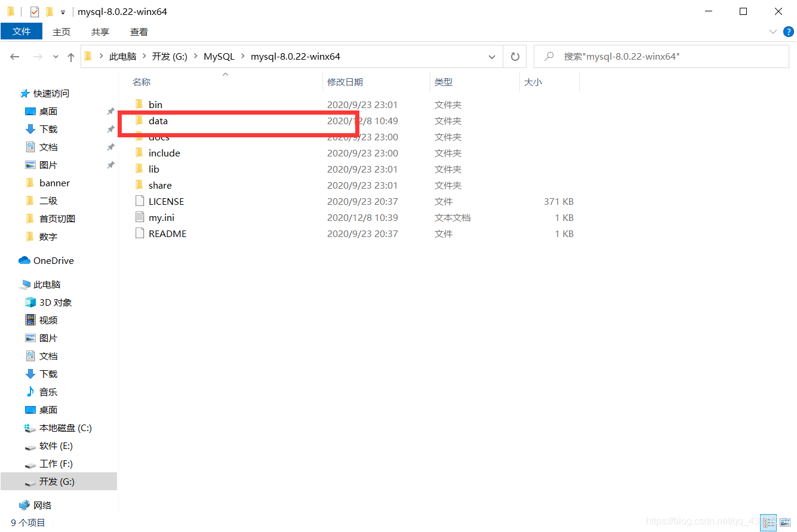Click the 2020/12/8 10:39 date of my.ini

362,217
